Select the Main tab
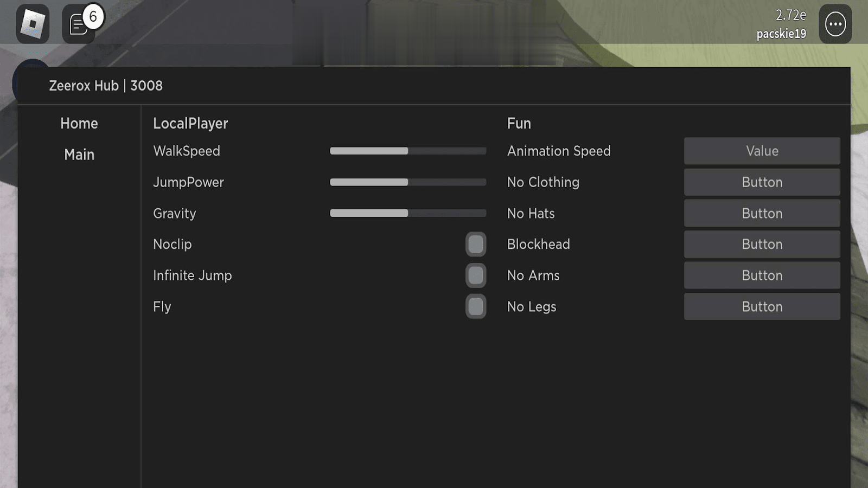Viewport: 868px width, 488px height. [x=79, y=155]
